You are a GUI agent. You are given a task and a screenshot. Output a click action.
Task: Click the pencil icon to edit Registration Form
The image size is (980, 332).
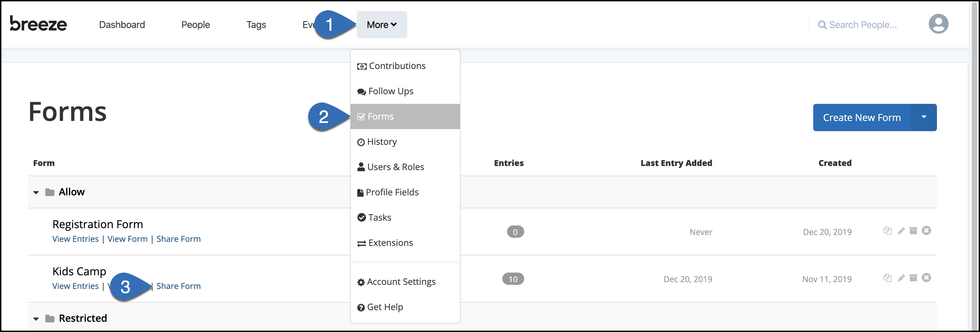coord(901,231)
